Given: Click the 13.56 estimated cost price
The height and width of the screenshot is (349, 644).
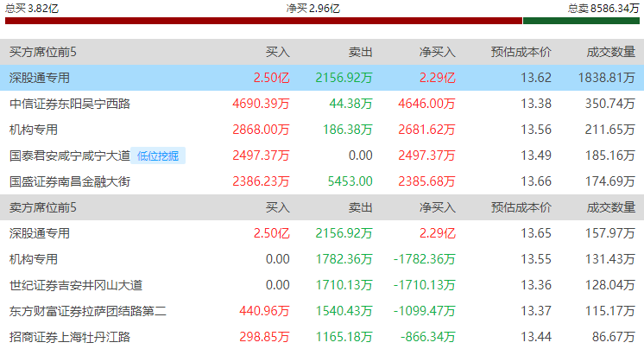Looking at the screenshot, I should coord(536,130).
